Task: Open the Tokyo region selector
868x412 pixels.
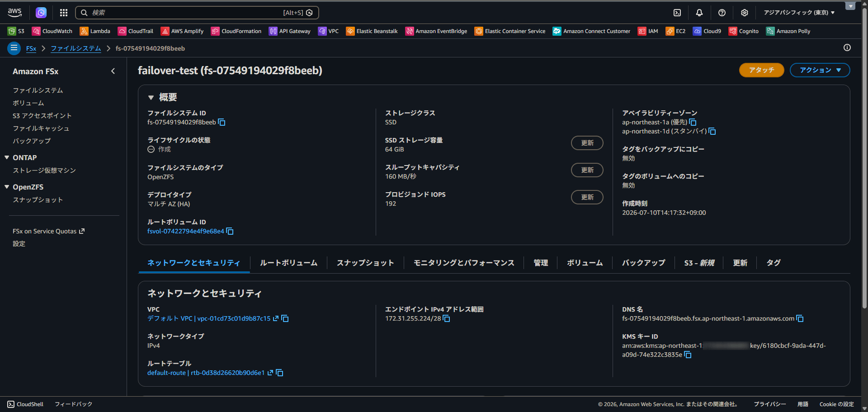Action: tap(799, 13)
